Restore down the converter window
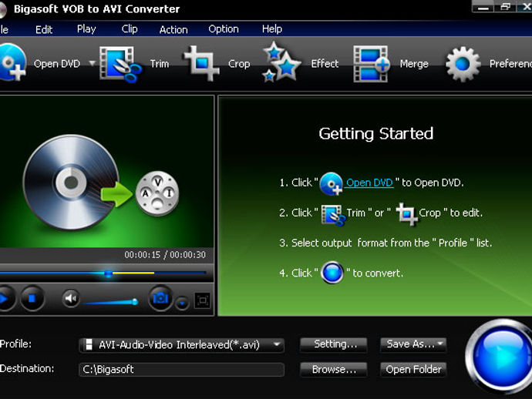This screenshot has height=399, width=532. pyautogui.click(x=505, y=7)
